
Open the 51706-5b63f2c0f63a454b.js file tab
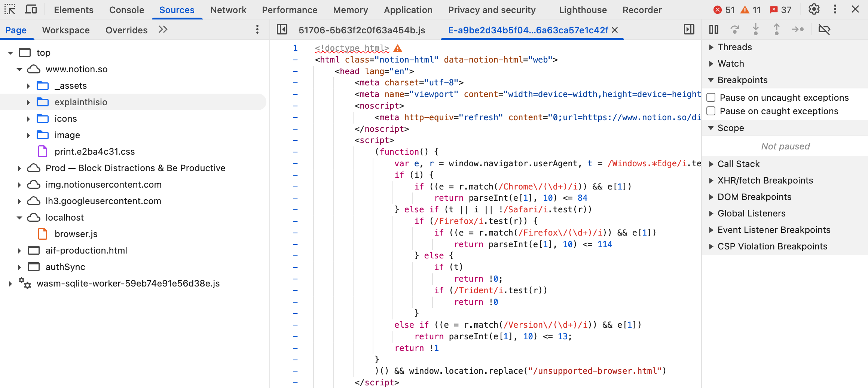[x=362, y=30]
